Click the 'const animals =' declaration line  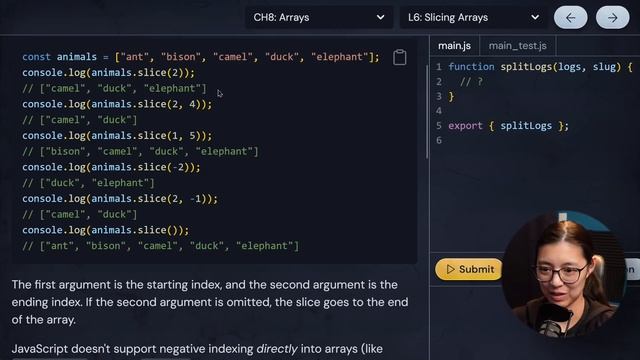(x=200, y=57)
